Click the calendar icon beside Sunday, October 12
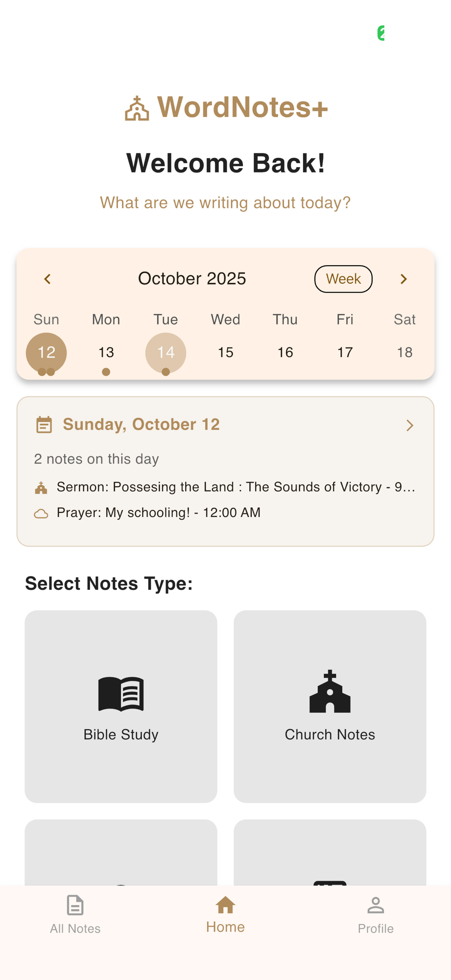 click(44, 425)
